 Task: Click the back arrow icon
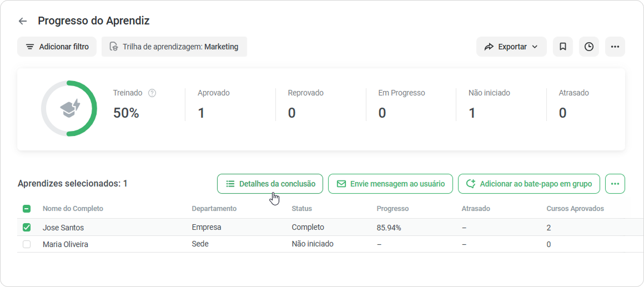click(x=23, y=21)
